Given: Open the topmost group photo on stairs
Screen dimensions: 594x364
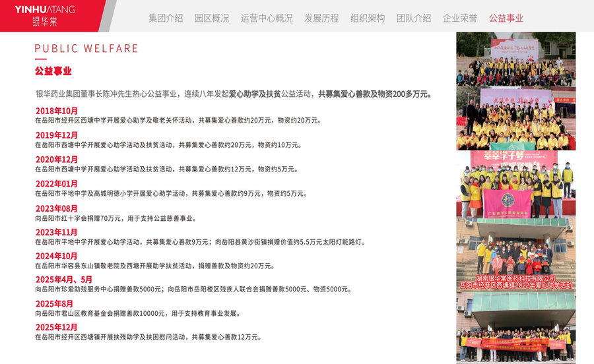Looking at the screenshot, I should (x=515, y=59).
